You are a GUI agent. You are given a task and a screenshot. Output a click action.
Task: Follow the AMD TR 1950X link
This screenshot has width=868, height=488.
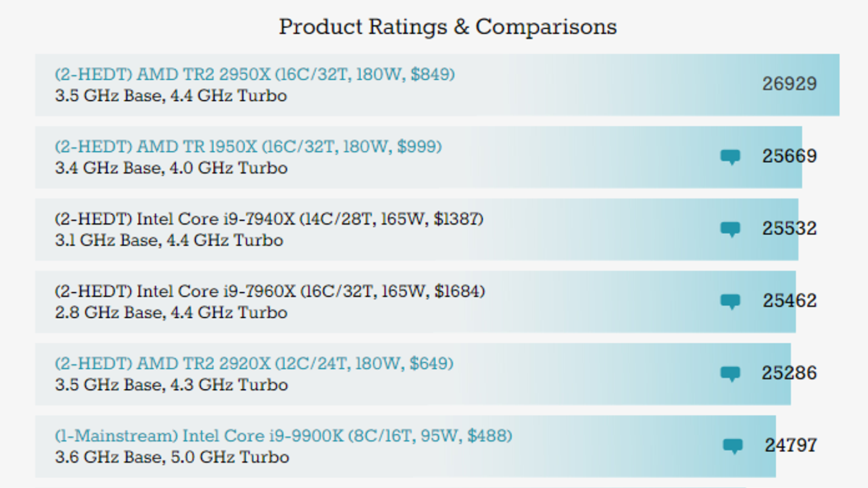point(248,146)
